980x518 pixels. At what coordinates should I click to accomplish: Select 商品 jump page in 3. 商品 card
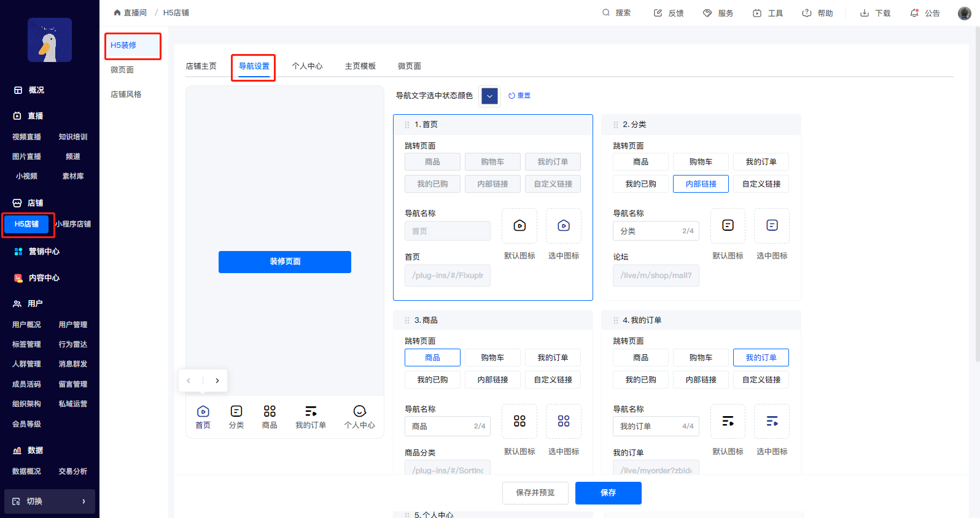(432, 358)
